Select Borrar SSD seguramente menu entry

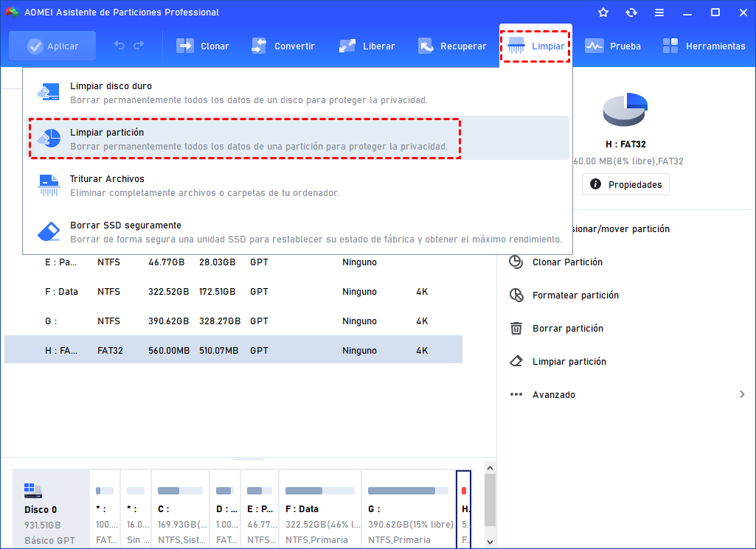tap(297, 231)
